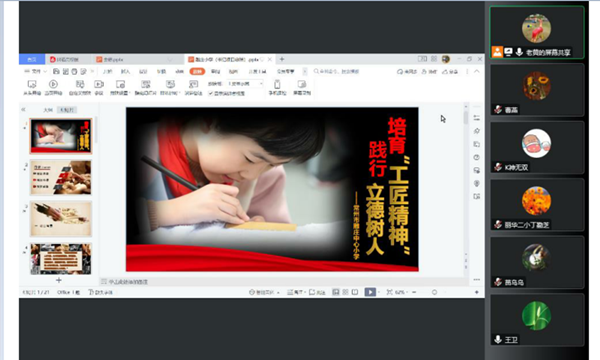Click the zoom slider handle in status bar
This screenshot has width=600, height=360.
434,292
